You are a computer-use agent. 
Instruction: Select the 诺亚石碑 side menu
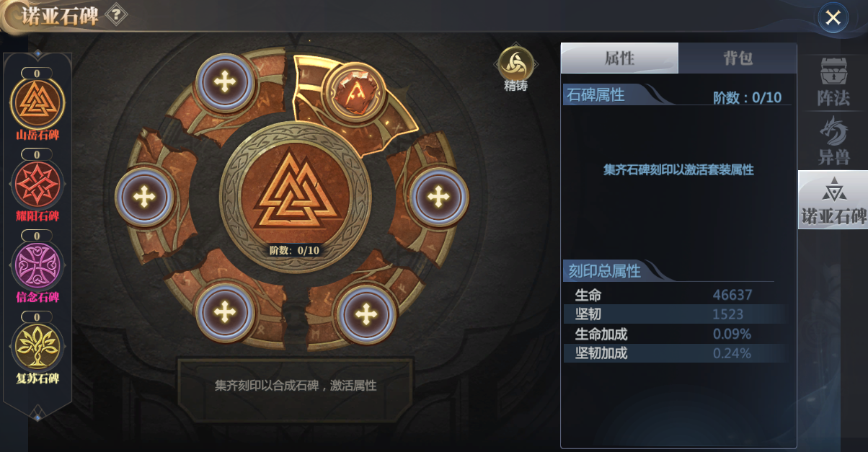(x=833, y=200)
